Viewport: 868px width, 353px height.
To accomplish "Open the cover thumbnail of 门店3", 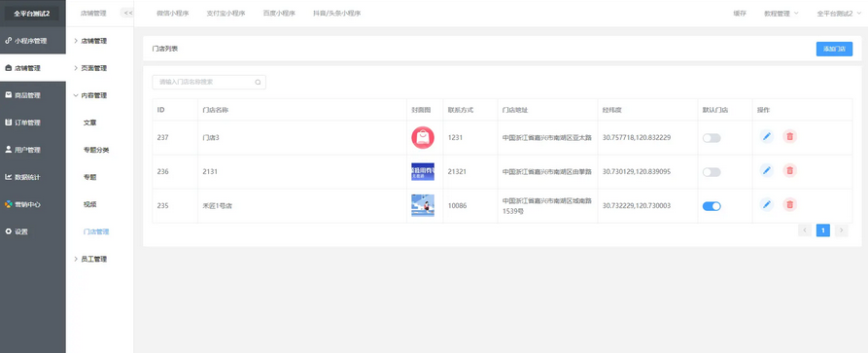I will [x=423, y=137].
